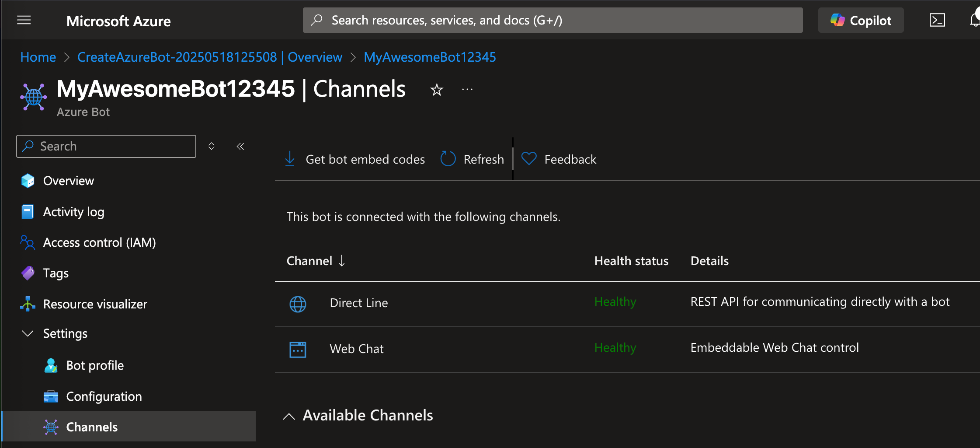
Task: Open the more options ellipsis by the title
Action: pyautogui.click(x=467, y=90)
